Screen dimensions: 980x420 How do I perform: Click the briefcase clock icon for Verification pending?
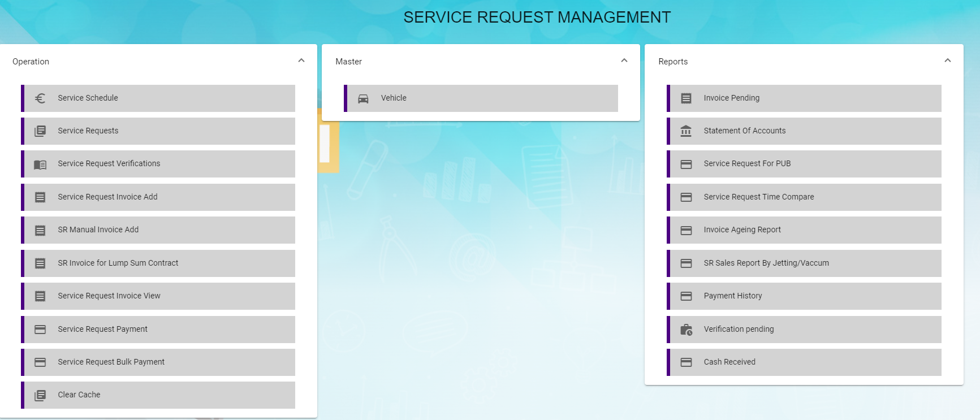coord(686,330)
